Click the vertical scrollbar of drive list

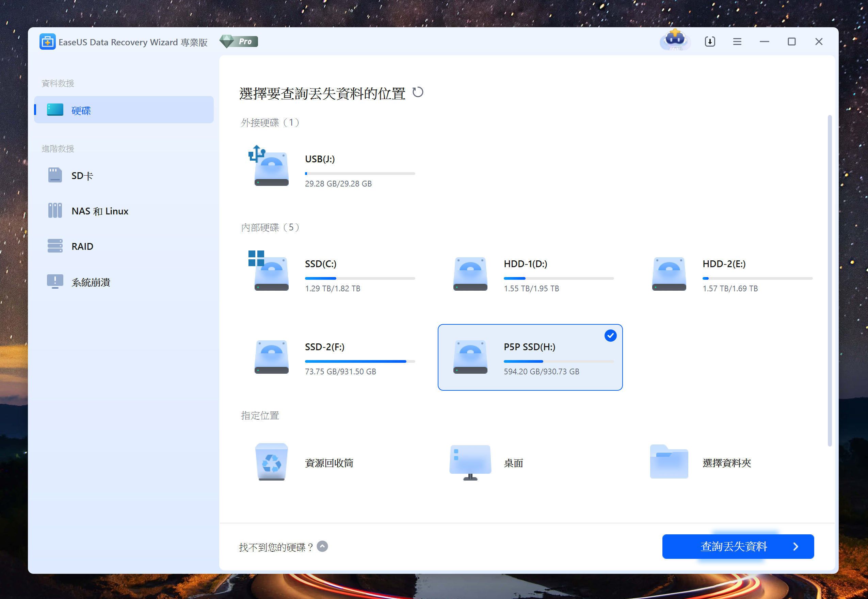point(829,280)
